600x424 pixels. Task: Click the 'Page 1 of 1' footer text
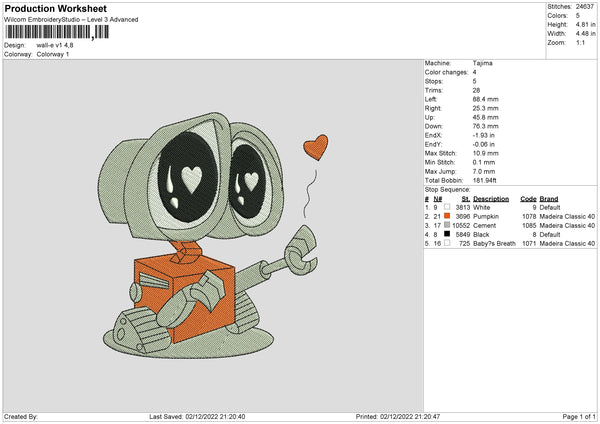(x=579, y=417)
